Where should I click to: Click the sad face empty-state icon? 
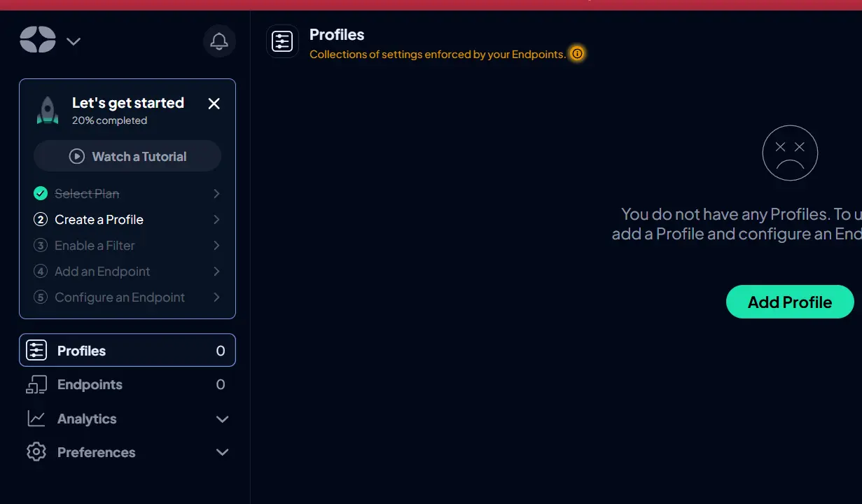click(x=790, y=153)
